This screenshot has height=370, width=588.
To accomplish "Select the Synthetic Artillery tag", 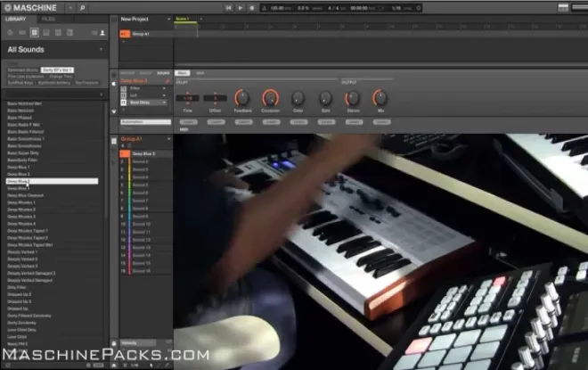I will 54,83.
